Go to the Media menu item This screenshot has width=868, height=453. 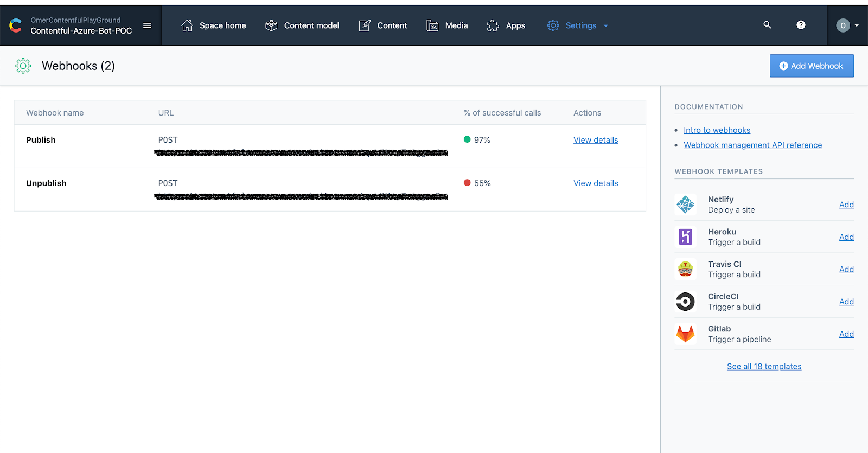(x=447, y=25)
